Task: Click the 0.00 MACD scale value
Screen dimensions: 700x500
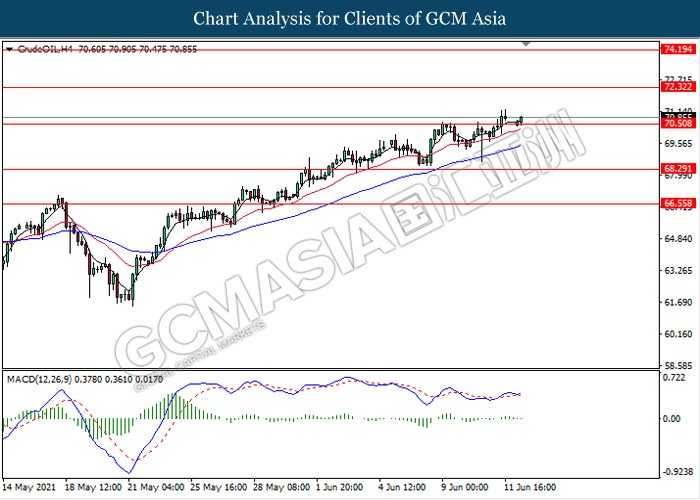Action: (672, 419)
